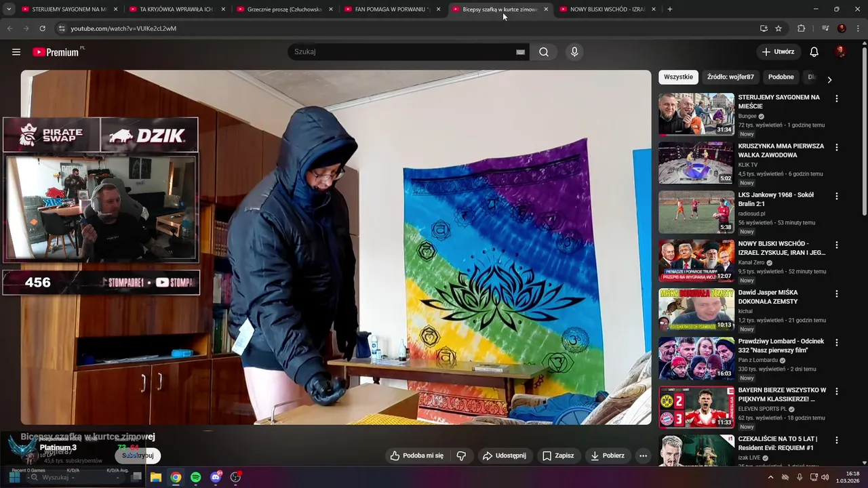Viewport: 868px width, 488px height.
Task: Open Chrome extensions puzzle icon
Action: click(802, 28)
